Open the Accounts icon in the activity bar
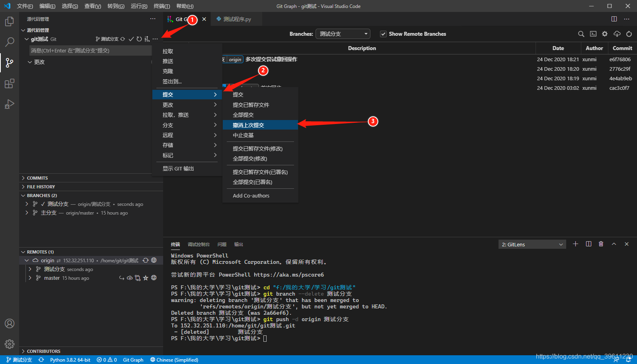Screen dimensions: 637x364 click(9, 323)
